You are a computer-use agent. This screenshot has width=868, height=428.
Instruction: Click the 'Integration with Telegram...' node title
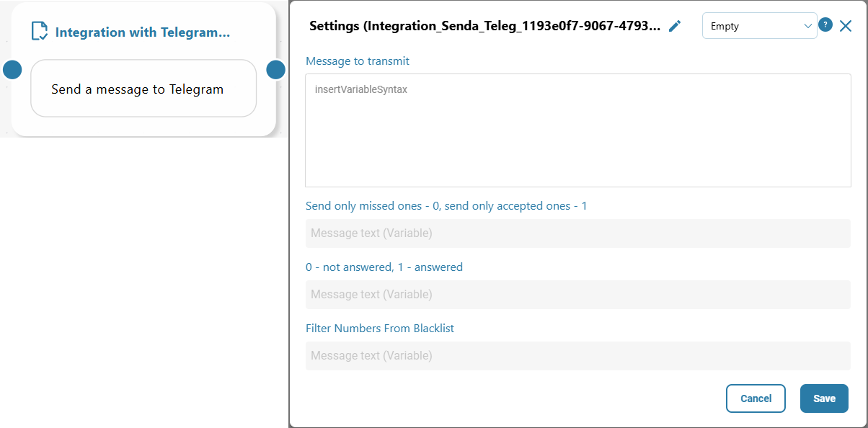click(x=143, y=32)
